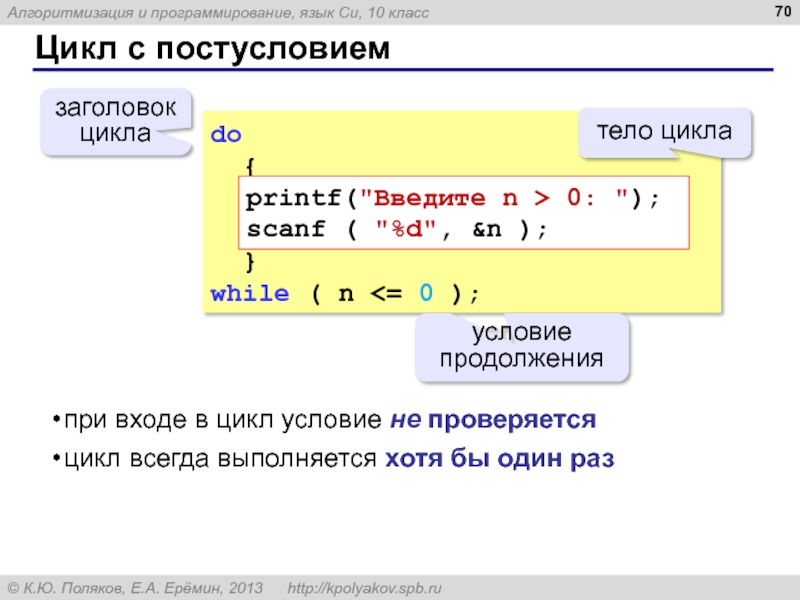Image resolution: width=800 pixels, height=600 pixels.
Task: Open the kpolyakov.spb.ru link in footer
Action: 364,588
